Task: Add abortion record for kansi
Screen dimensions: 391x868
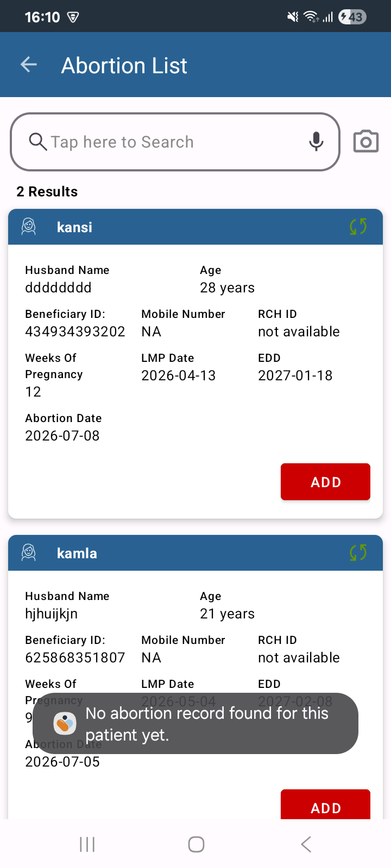Action: (x=325, y=482)
